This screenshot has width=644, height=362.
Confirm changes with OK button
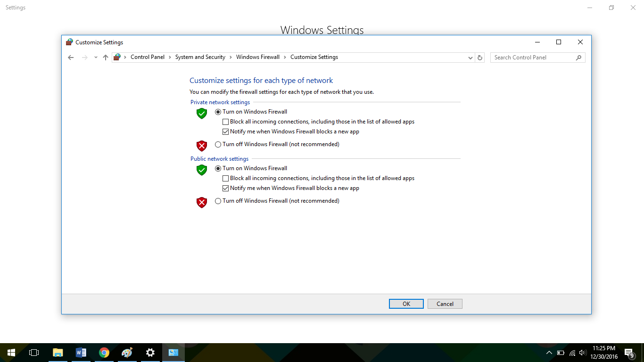pyautogui.click(x=406, y=304)
